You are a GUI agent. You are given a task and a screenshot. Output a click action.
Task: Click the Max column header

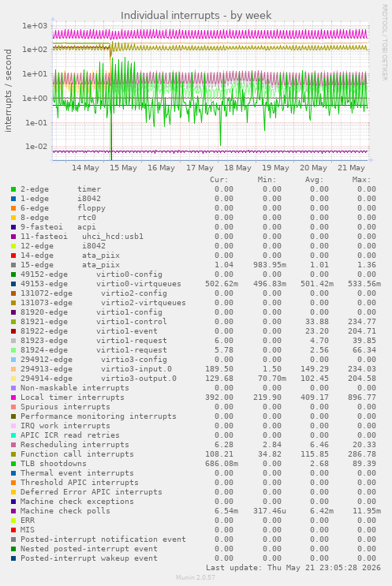(x=361, y=180)
